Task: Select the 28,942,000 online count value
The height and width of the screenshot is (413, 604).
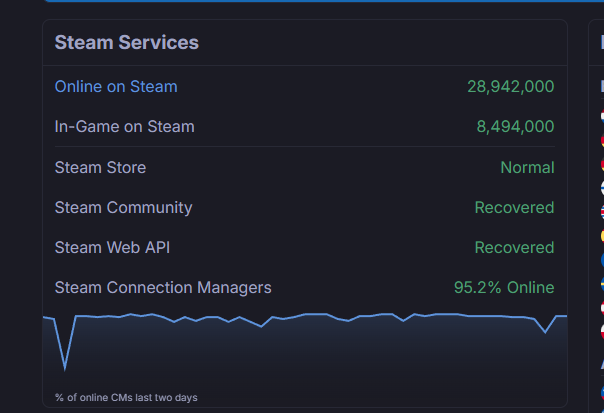Action: click(511, 87)
